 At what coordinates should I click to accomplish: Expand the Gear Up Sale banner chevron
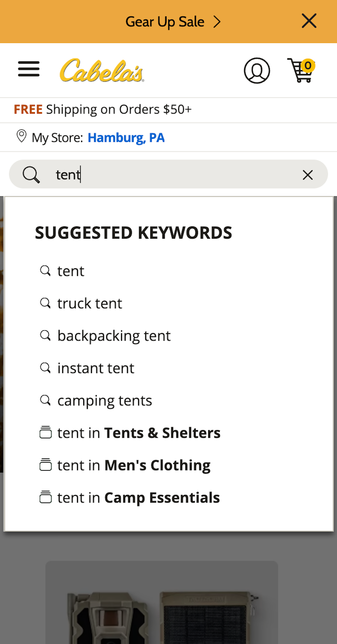[217, 21]
